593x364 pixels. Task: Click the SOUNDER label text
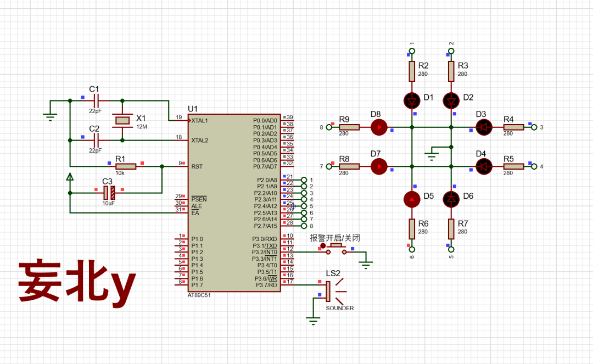coord(340,309)
